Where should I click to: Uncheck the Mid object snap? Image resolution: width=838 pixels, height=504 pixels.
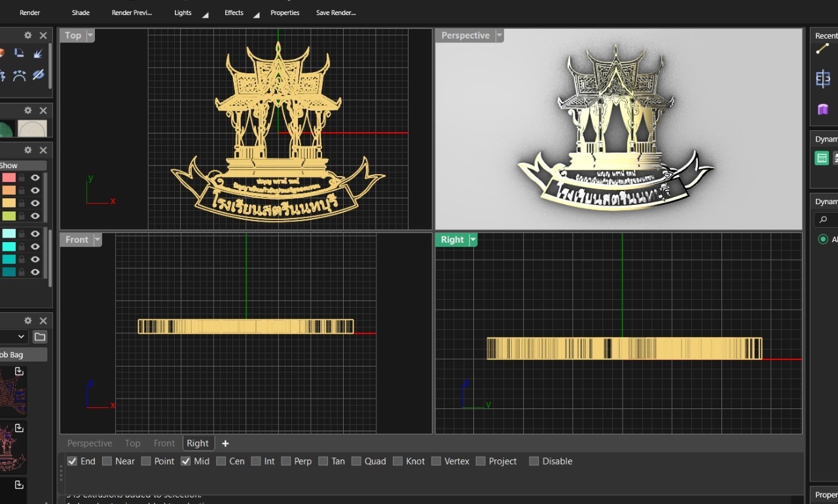[186, 461]
